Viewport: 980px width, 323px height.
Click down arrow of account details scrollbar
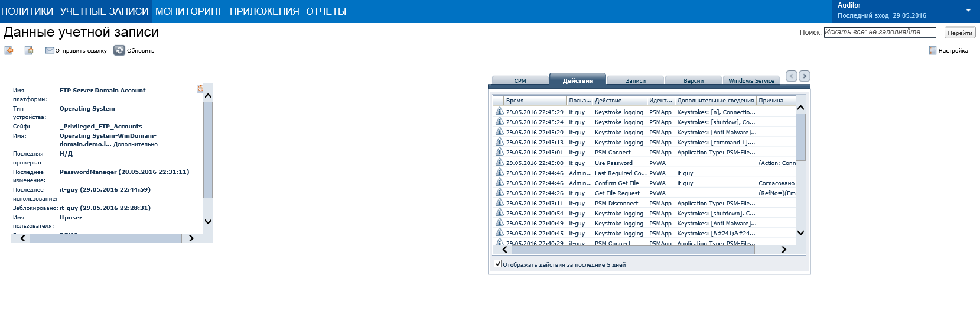[x=208, y=221]
